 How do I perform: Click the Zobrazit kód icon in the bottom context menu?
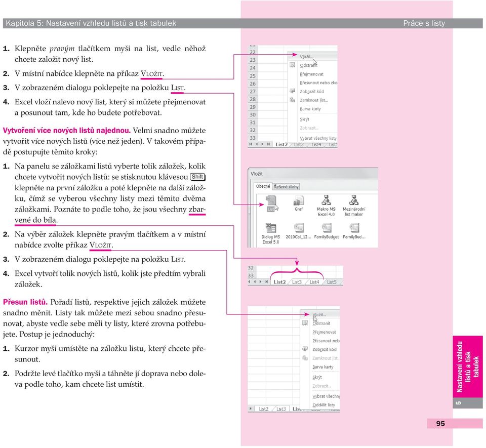coord(305,349)
